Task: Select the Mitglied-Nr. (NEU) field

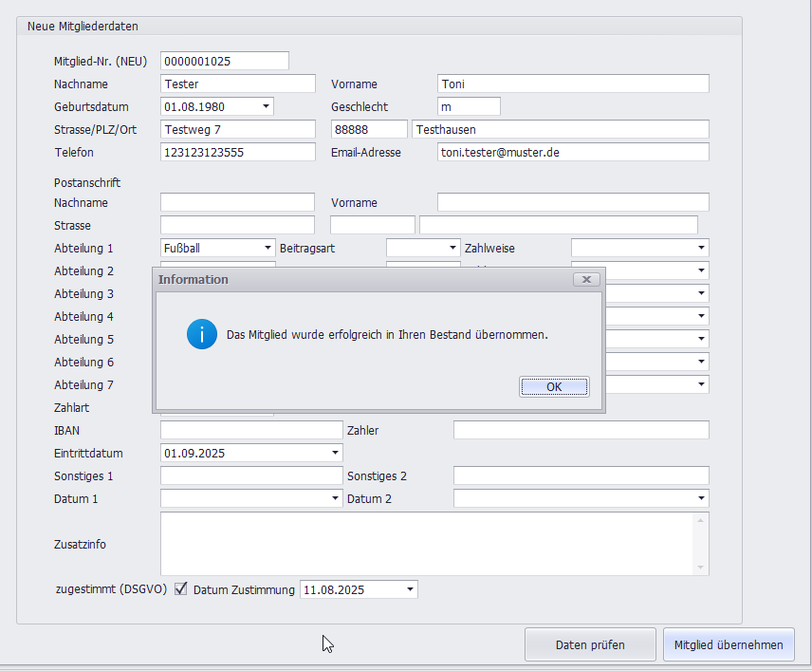Action: click(224, 61)
